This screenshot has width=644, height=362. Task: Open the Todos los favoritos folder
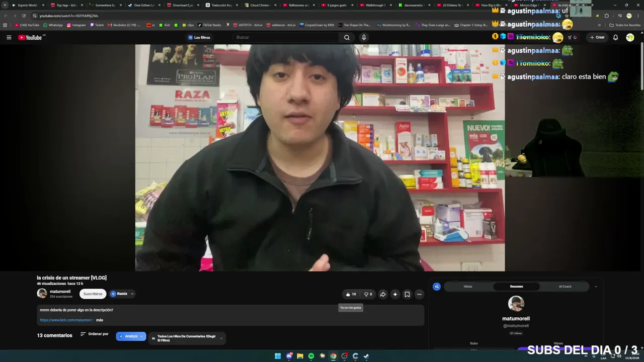tap(624, 25)
